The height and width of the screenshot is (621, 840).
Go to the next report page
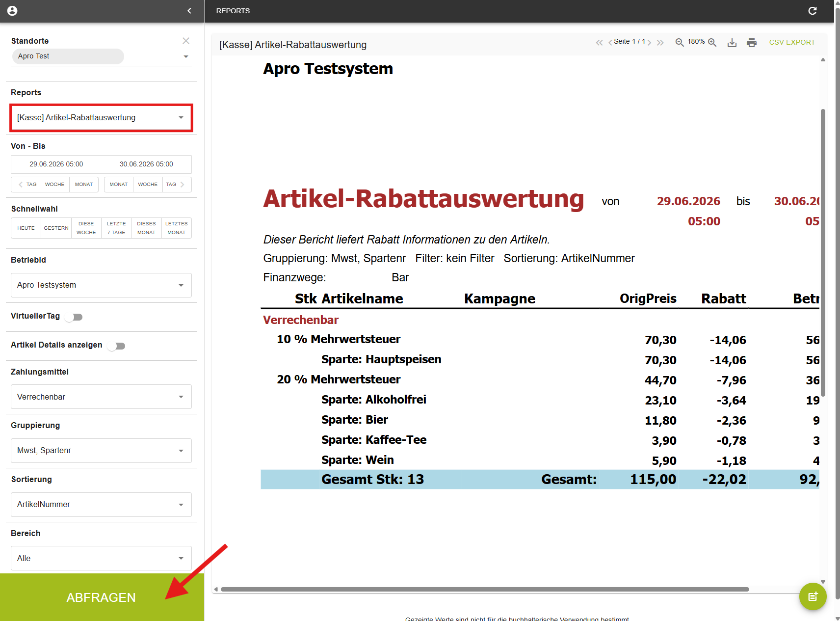click(x=650, y=43)
